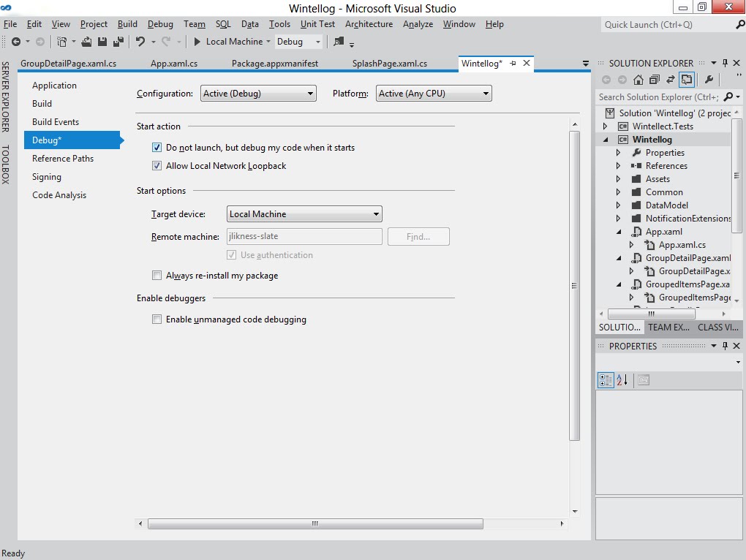Open the Debug solution configuration dropdown in toolbar

[x=299, y=42]
